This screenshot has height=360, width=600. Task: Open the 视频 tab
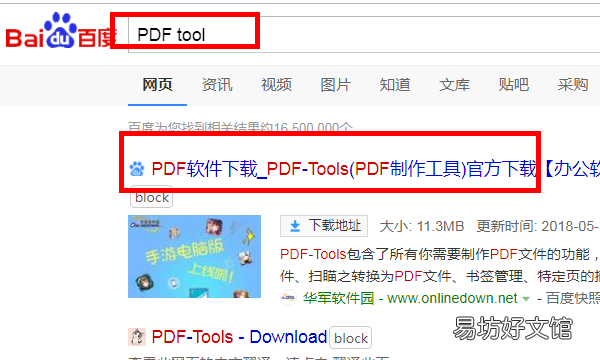(x=276, y=85)
